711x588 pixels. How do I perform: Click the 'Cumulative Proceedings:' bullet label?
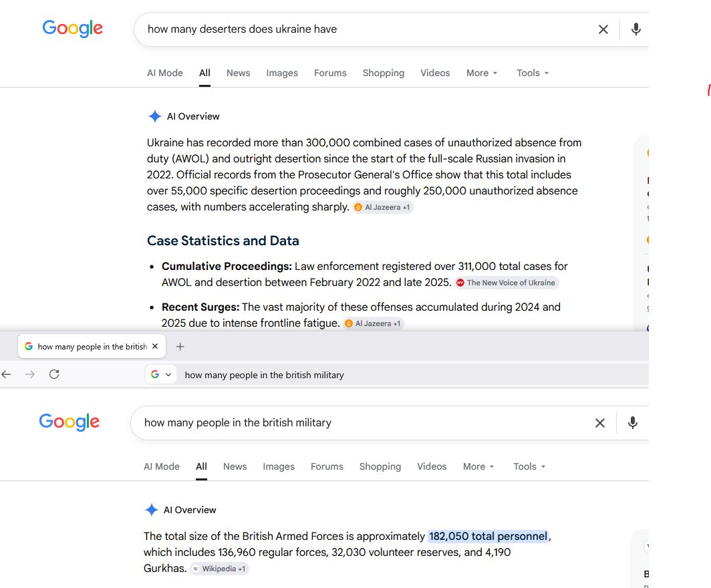pyautogui.click(x=227, y=266)
